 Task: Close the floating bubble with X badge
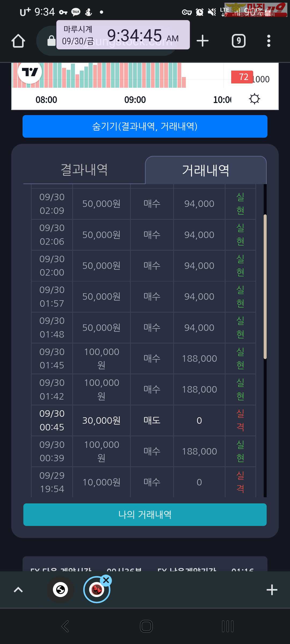click(x=106, y=580)
